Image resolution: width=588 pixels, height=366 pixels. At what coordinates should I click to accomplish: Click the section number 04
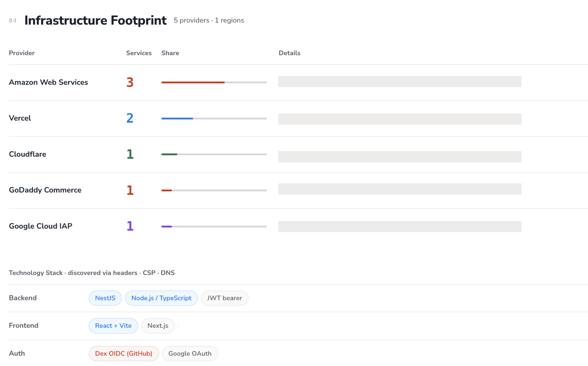(x=13, y=21)
